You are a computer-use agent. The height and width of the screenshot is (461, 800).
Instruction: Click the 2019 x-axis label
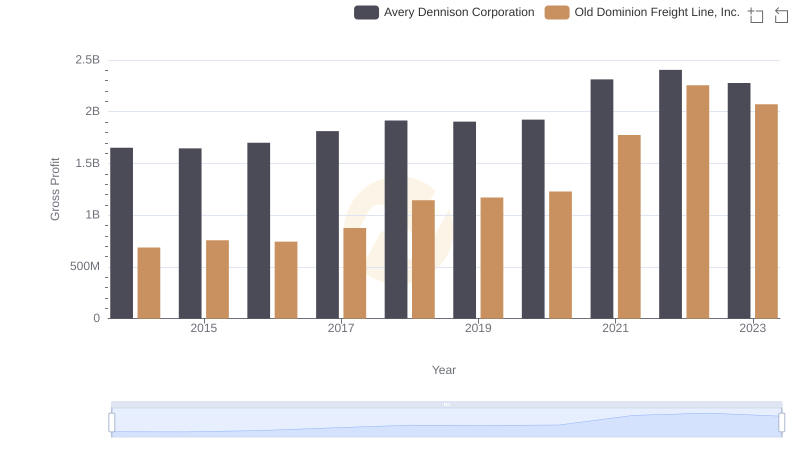(478, 328)
